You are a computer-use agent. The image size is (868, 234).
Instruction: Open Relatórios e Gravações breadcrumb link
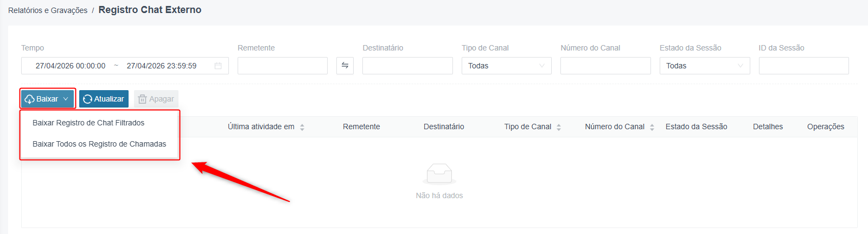[48, 10]
